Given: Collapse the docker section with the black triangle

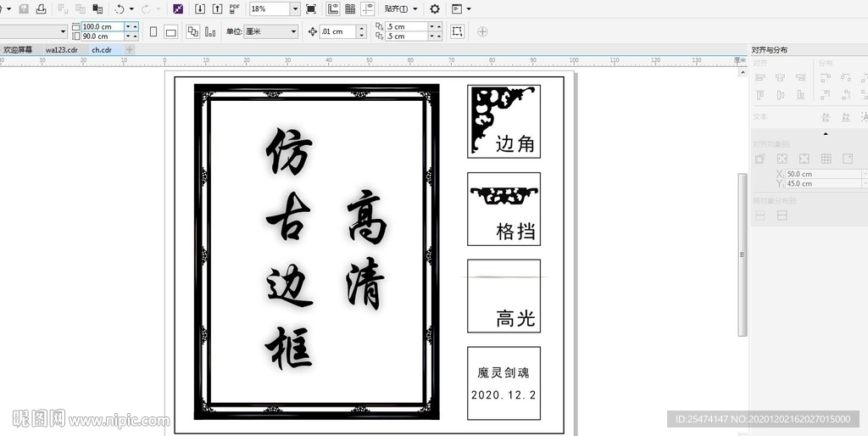Looking at the screenshot, I should [x=826, y=134].
